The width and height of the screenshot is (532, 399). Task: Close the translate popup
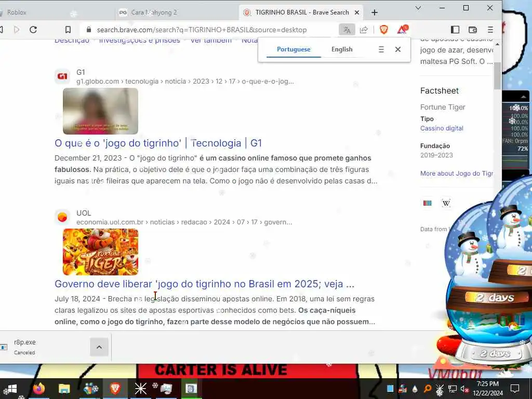[398, 49]
